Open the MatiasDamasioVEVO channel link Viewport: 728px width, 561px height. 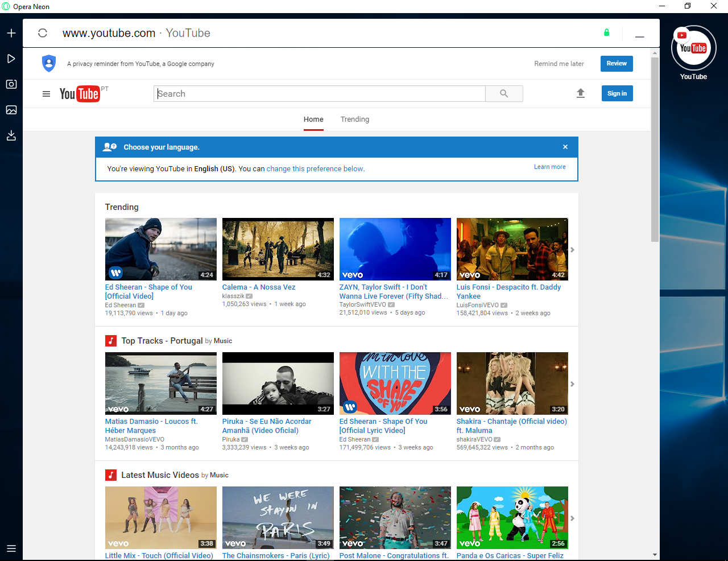(x=135, y=439)
